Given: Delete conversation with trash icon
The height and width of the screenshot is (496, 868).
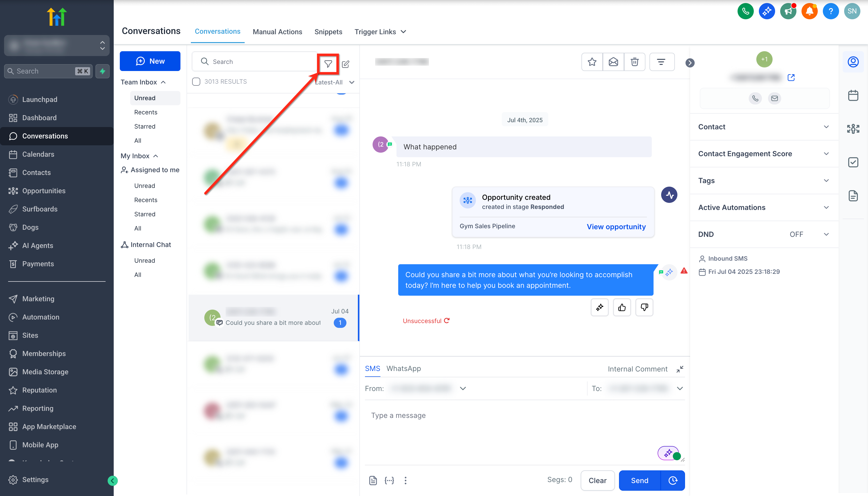Looking at the screenshot, I should coord(634,62).
